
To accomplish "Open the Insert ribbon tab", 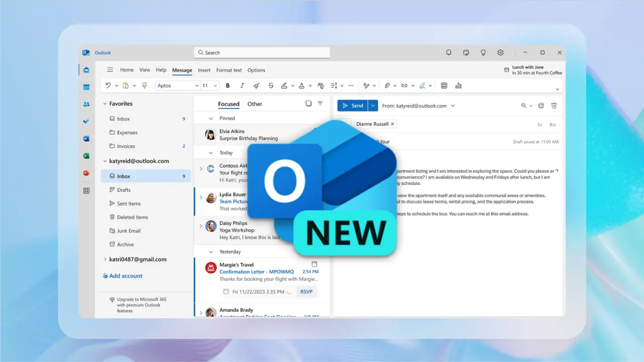I will [x=204, y=70].
